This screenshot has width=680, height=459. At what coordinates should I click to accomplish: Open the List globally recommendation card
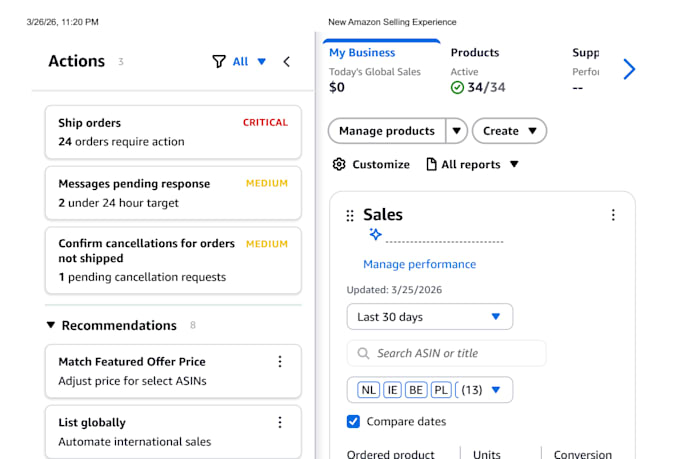pos(173,432)
